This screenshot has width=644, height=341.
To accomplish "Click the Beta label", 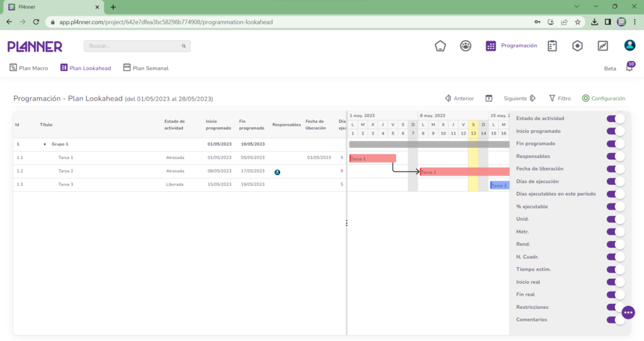I will coord(610,69).
